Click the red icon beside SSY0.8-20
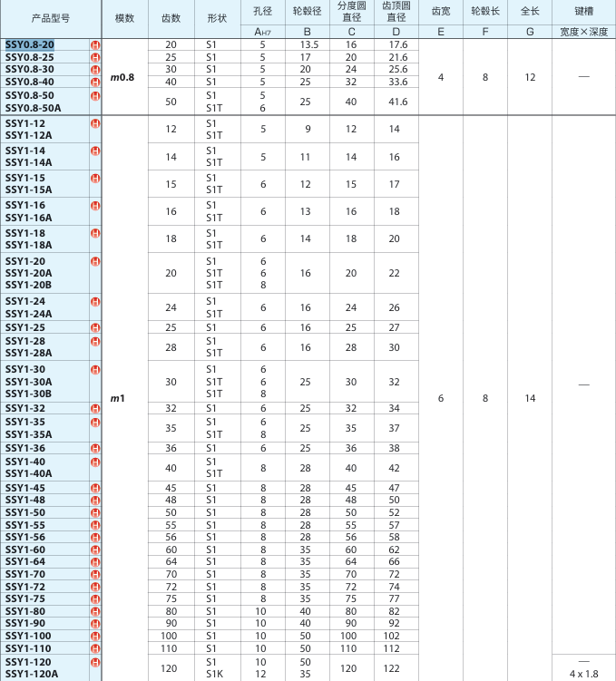This screenshot has height=681, width=616. [x=95, y=45]
